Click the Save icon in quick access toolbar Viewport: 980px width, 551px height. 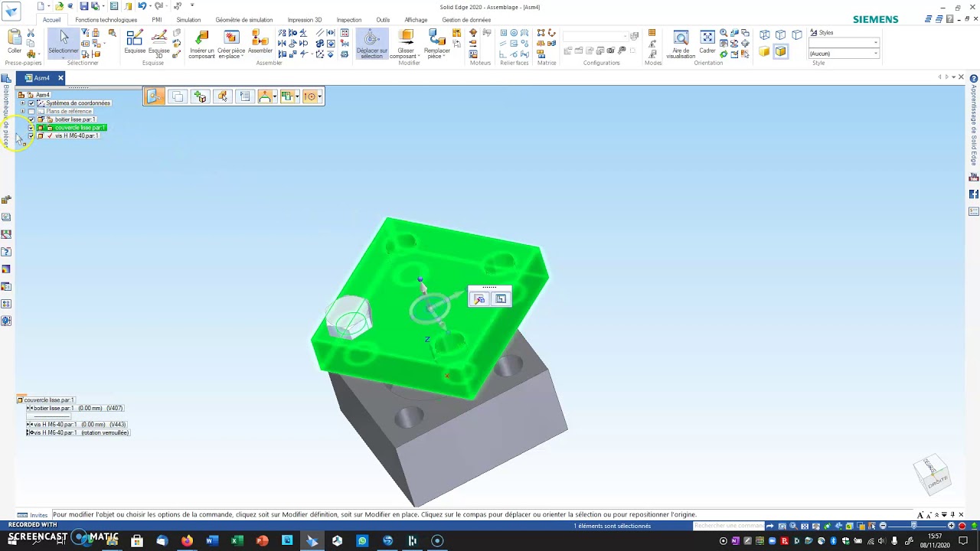tap(84, 6)
